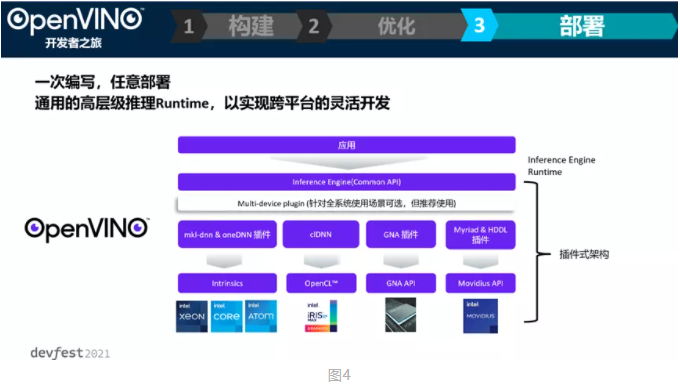The image size is (680, 388).
Task: Click the OpenCL block
Action: [321, 283]
